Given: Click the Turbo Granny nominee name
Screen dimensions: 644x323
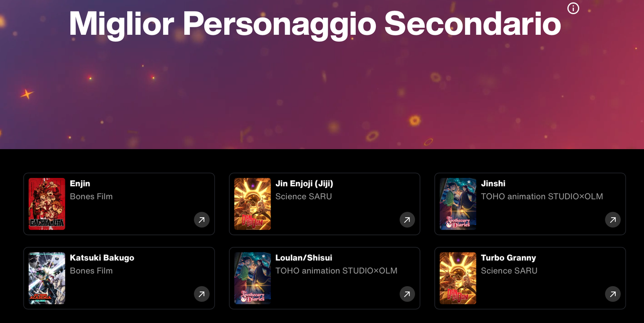Looking at the screenshot, I should (509, 257).
